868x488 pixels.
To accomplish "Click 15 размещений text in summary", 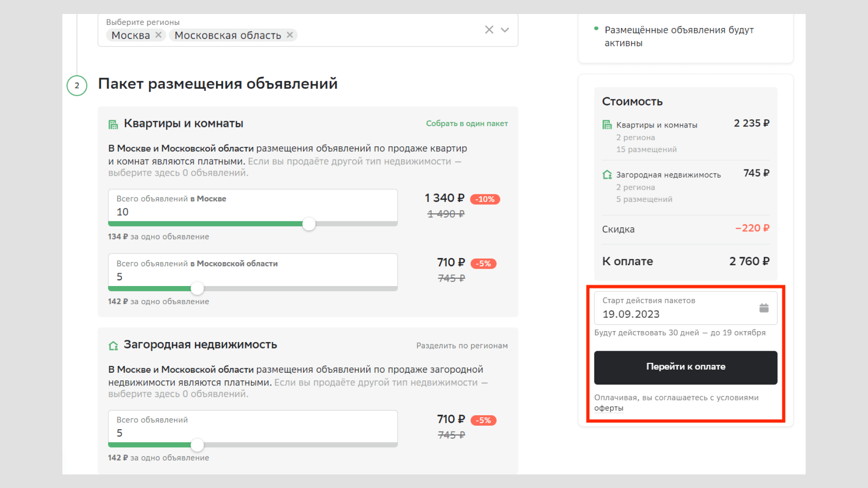I will [x=646, y=149].
